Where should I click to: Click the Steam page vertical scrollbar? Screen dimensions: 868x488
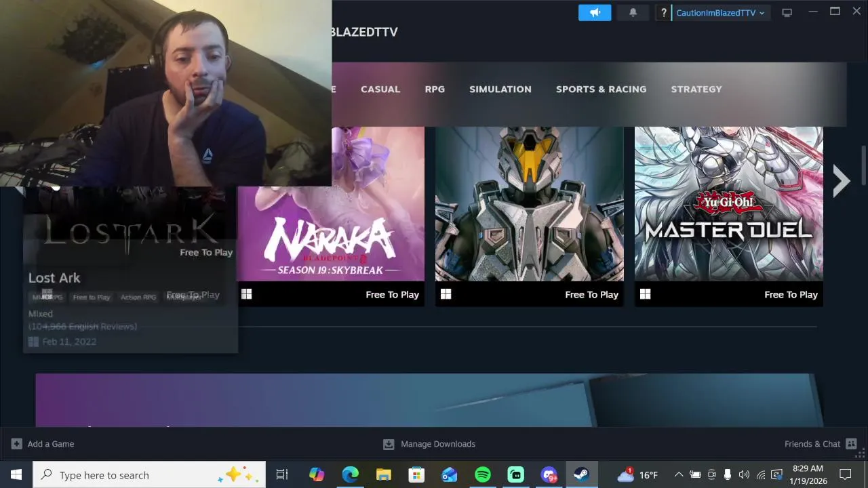point(864,164)
